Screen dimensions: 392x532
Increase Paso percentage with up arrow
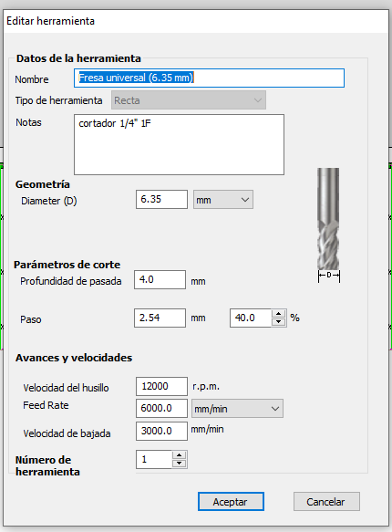click(278, 314)
